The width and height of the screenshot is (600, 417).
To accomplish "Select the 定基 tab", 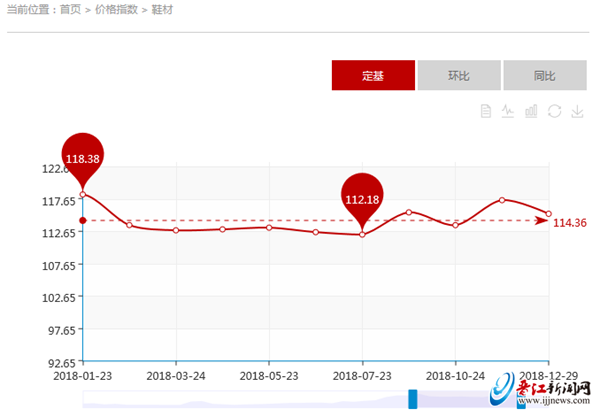I will pyautogui.click(x=373, y=76).
